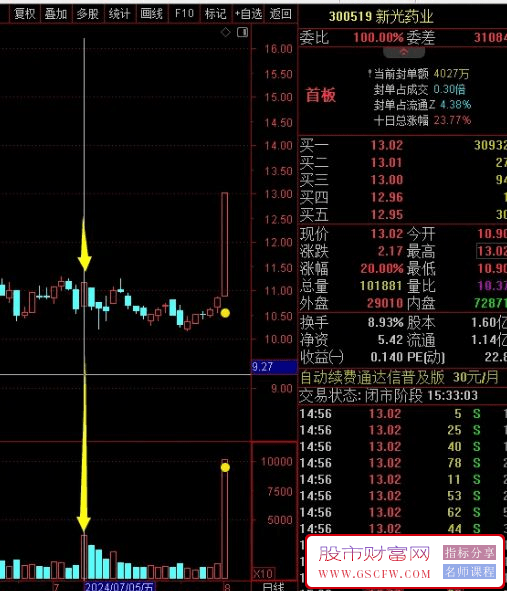The width and height of the screenshot is (507, 591).
Task: Select the 十日总涨幅 23.77% value
Action: click(452, 120)
